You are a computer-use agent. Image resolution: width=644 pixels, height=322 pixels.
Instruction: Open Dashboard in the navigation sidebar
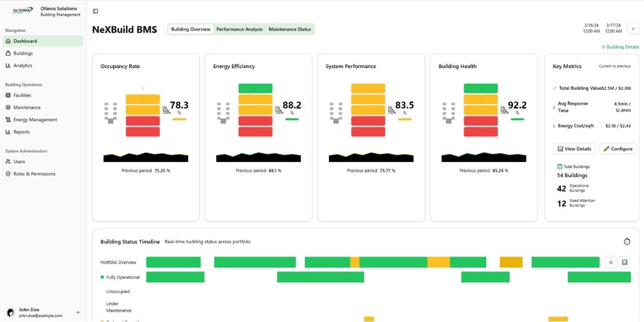43,41
